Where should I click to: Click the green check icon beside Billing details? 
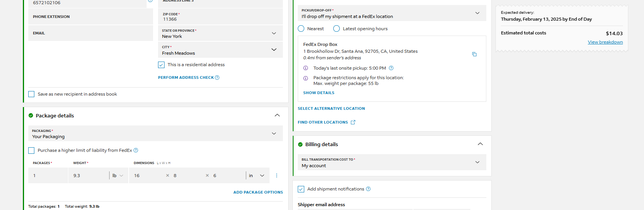tap(300, 145)
